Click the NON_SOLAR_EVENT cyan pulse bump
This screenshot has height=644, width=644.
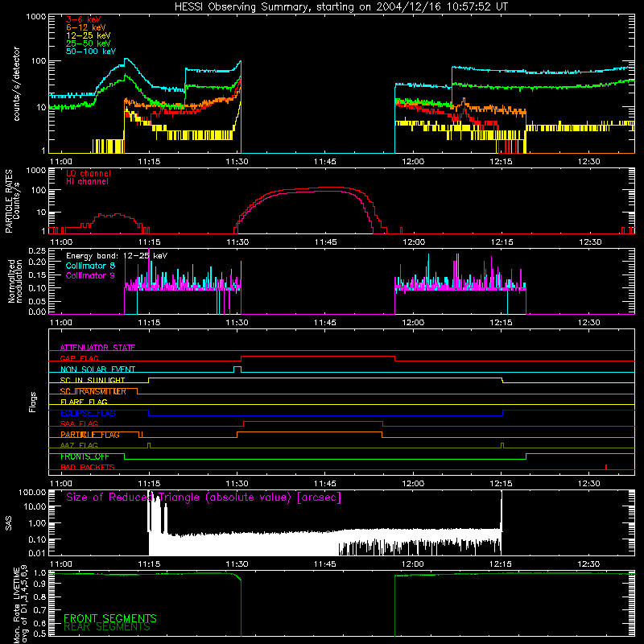coord(237,369)
